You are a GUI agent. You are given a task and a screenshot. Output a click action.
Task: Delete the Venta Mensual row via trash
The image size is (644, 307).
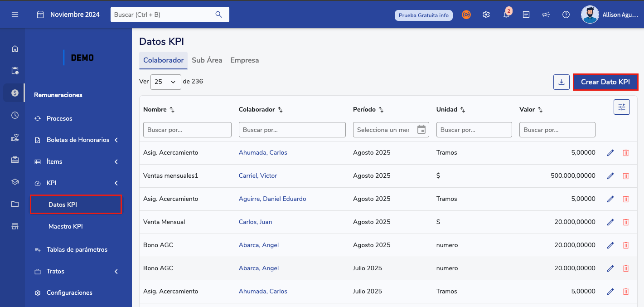[626, 222]
